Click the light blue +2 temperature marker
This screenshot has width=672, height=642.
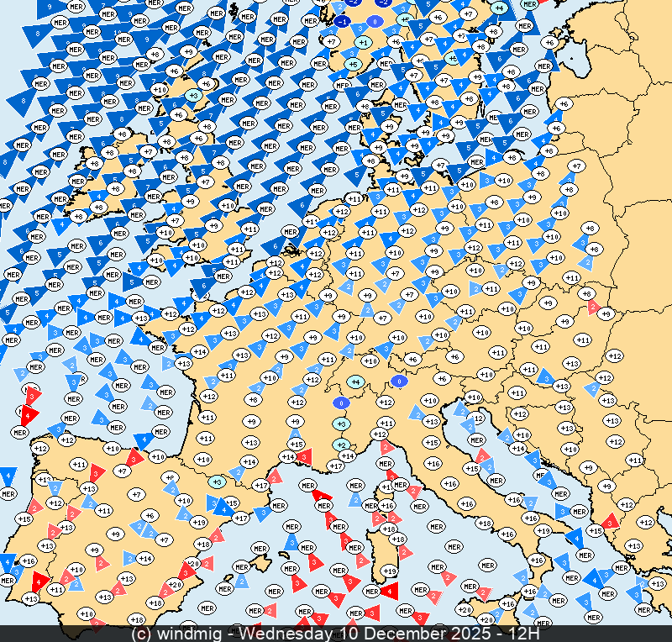click(341, 445)
